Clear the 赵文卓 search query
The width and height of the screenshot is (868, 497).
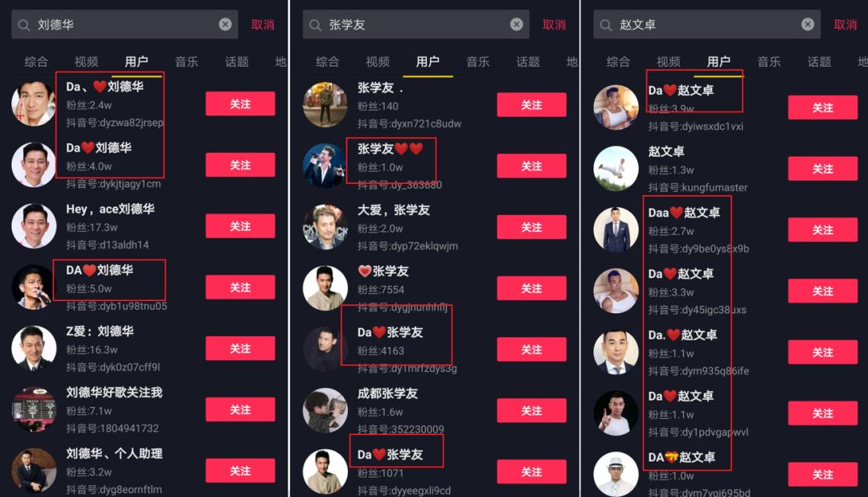click(x=807, y=24)
